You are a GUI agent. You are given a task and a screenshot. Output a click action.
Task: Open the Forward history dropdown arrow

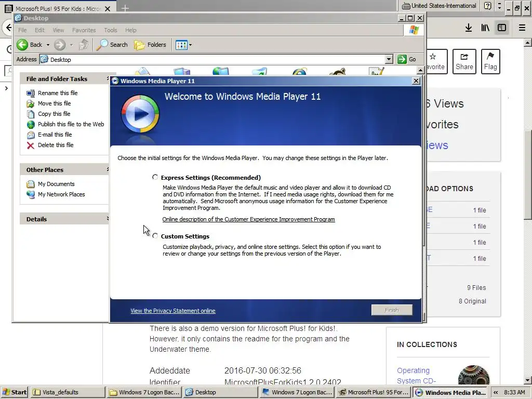pyautogui.click(x=71, y=45)
